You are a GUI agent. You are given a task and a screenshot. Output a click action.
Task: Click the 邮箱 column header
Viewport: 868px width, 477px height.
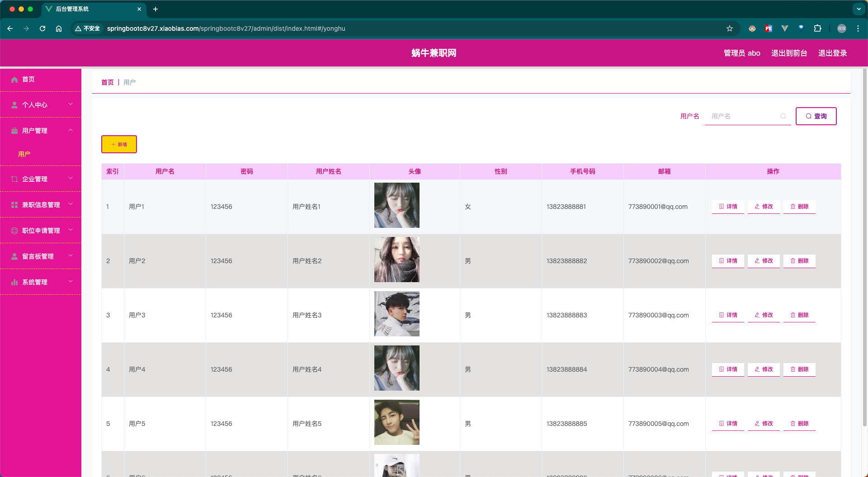tap(664, 171)
